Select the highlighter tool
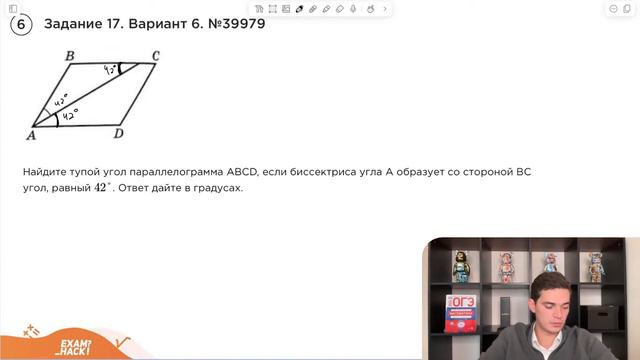 click(x=326, y=9)
